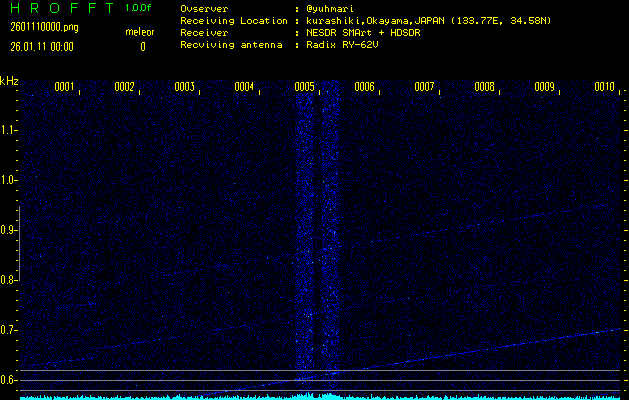The width and height of the screenshot is (629, 400).
Task: Click the kHz unit label
Action: (x=9, y=81)
